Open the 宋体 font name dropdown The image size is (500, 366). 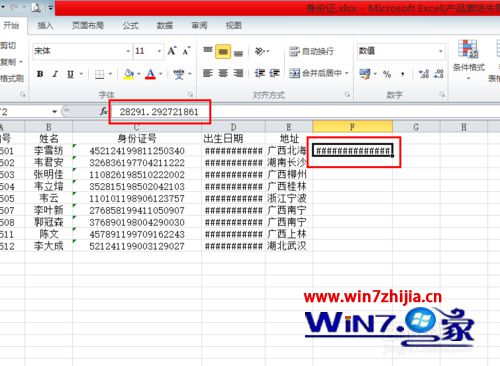(x=128, y=51)
